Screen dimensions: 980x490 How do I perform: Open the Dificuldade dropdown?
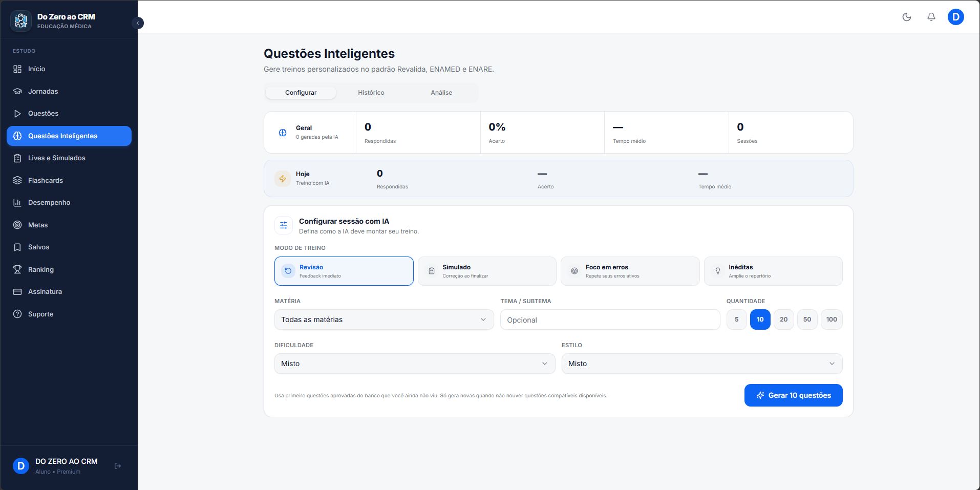(x=415, y=364)
